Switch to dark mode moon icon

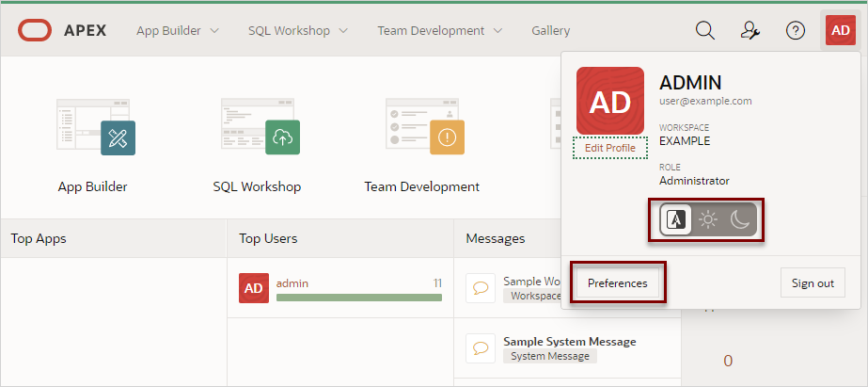739,220
